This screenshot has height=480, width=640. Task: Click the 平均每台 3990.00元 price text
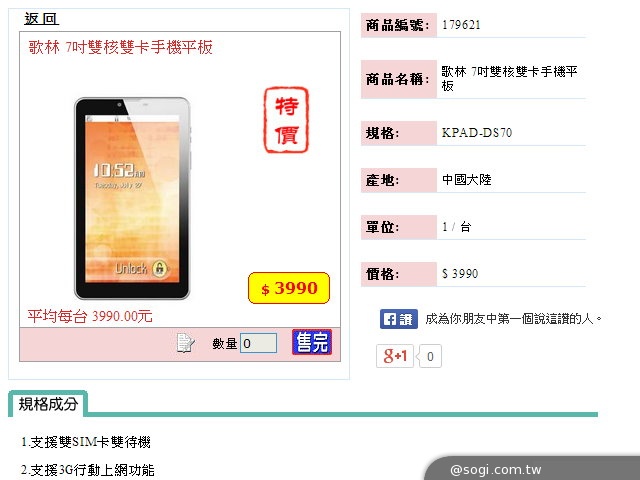coord(90,316)
